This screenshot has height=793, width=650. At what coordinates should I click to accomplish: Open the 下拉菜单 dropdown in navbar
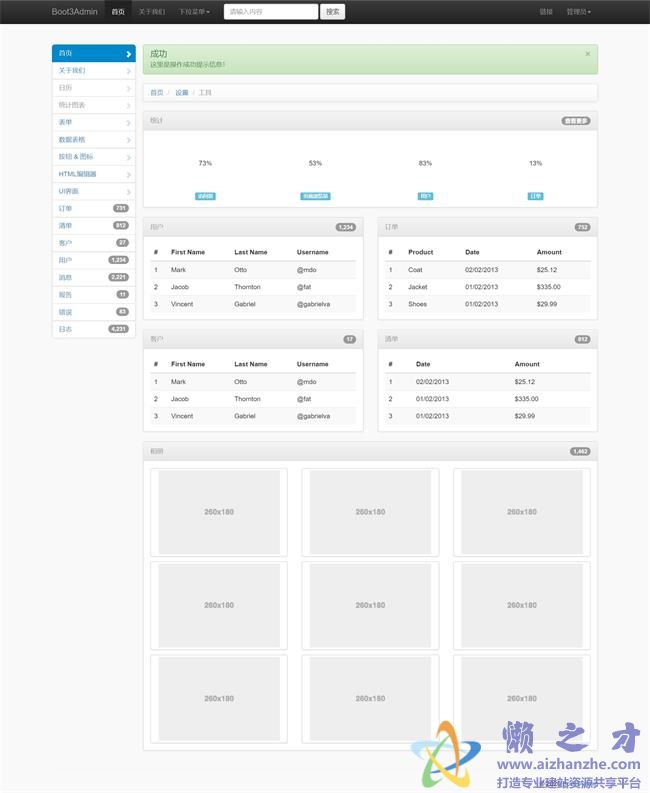(x=194, y=12)
